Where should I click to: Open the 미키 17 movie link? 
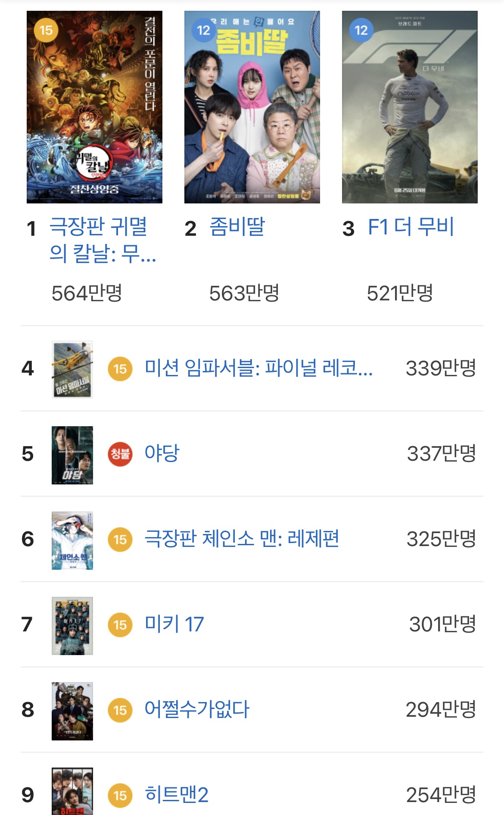(x=174, y=624)
